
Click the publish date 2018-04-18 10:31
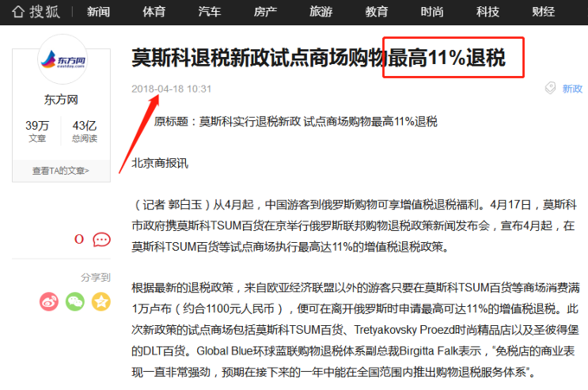click(171, 89)
